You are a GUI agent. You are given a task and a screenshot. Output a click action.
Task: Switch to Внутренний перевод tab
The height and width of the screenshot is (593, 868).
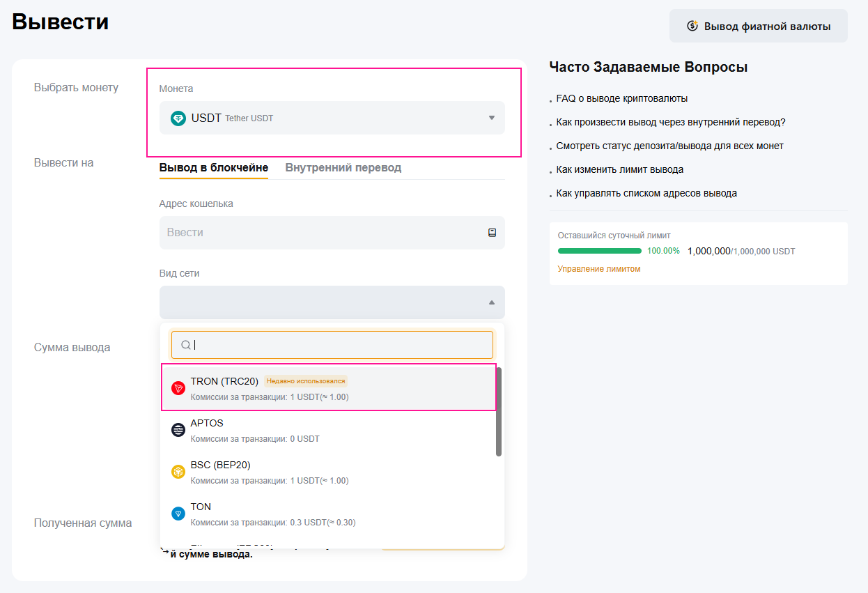coord(343,168)
